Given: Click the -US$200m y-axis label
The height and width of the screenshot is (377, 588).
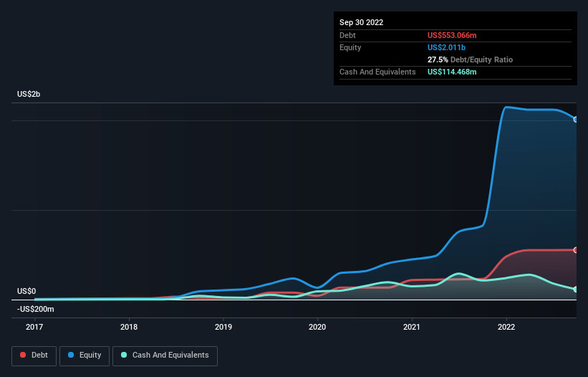Looking at the screenshot, I should coord(36,309).
